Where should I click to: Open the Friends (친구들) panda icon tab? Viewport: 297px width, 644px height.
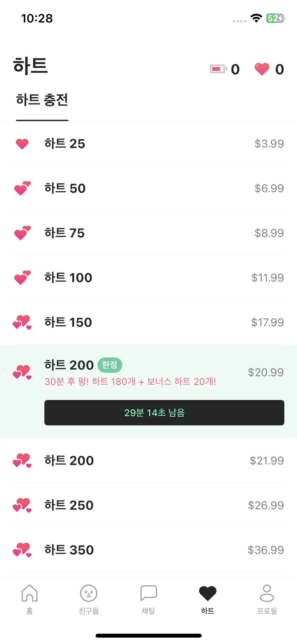click(x=89, y=593)
